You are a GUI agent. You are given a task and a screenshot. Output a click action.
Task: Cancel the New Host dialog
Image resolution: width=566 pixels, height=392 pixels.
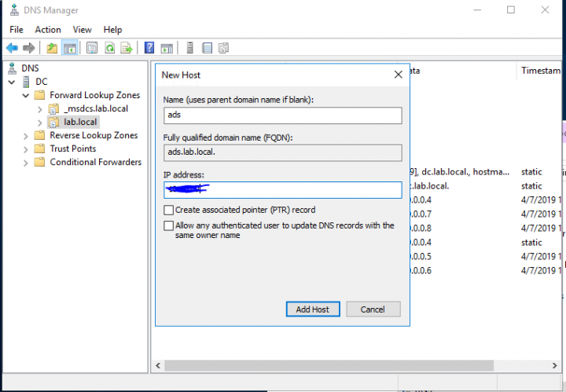(x=373, y=310)
